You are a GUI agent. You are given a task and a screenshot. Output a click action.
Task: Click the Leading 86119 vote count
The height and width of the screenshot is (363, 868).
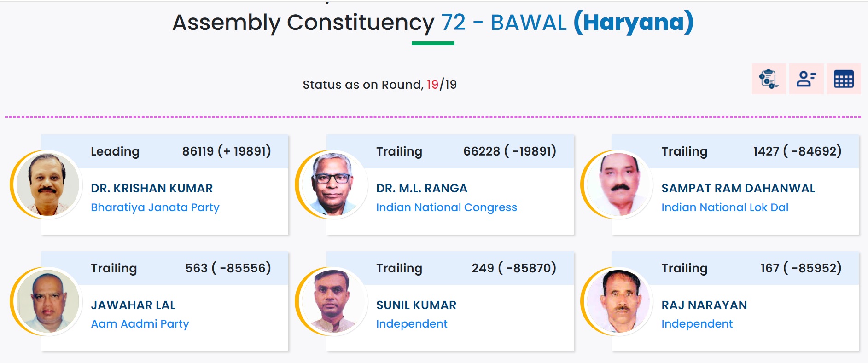(226, 151)
